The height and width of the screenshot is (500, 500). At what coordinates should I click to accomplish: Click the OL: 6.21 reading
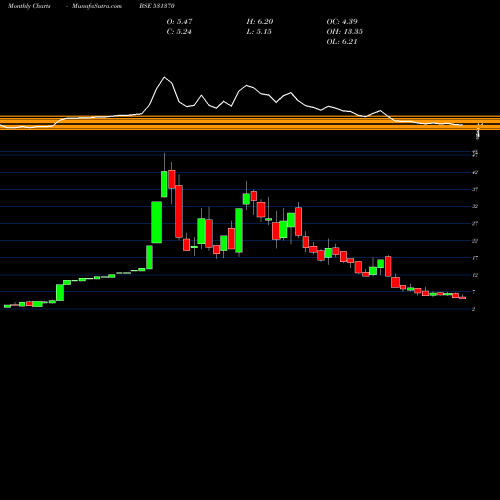[x=342, y=42]
